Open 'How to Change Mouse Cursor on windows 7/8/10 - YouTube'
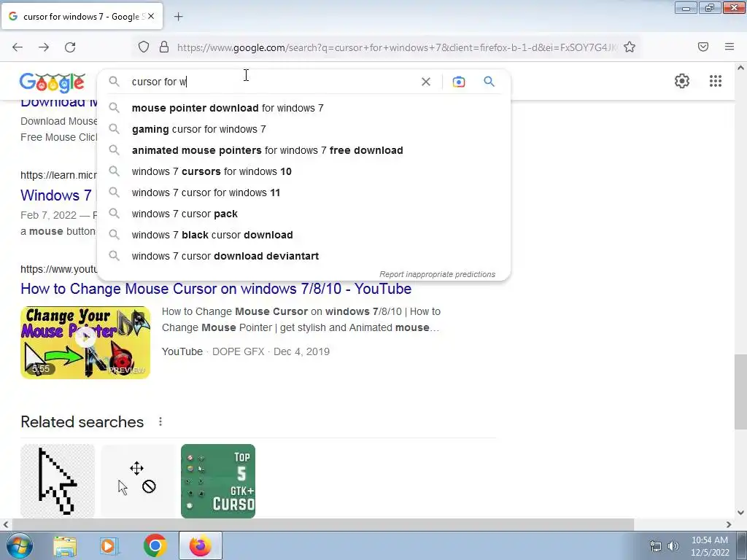The height and width of the screenshot is (560, 747). 216,289
